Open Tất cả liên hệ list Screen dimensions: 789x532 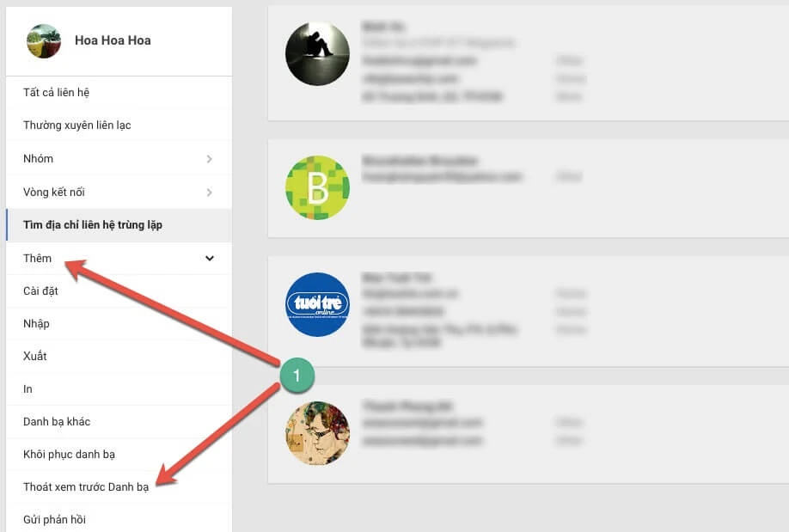(x=119, y=93)
